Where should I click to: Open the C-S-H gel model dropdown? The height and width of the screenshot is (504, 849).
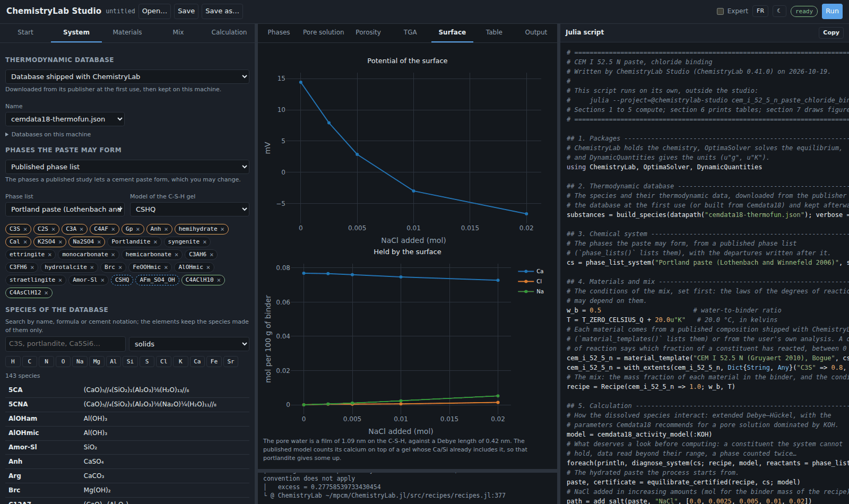[x=189, y=210]
